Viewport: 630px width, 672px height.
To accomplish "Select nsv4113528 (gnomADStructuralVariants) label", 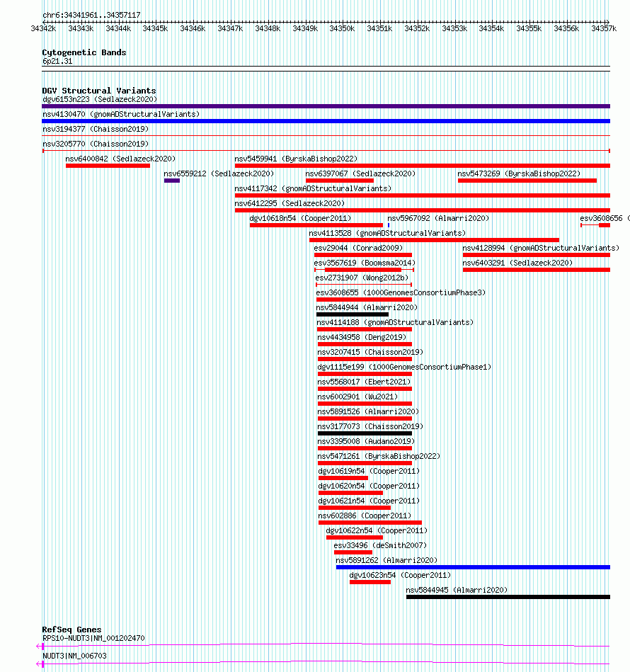I will point(387,233).
